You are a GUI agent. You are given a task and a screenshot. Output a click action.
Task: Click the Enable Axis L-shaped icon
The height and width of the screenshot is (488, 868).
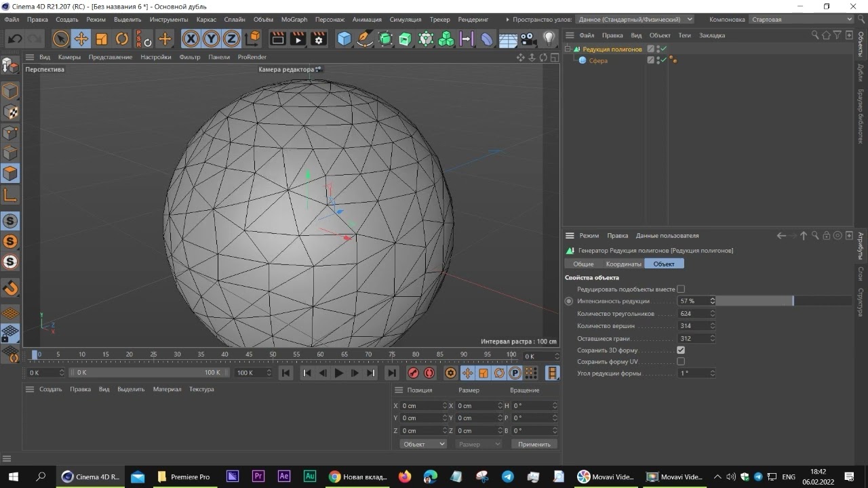10,195
